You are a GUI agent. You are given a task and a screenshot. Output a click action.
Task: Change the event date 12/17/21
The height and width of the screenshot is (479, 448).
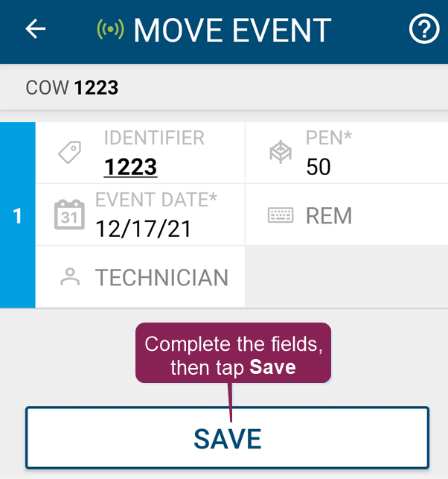(x=144, y=228)
